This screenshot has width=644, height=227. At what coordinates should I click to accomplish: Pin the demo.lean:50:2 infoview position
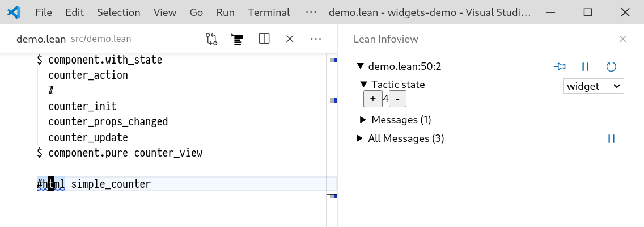560,66
